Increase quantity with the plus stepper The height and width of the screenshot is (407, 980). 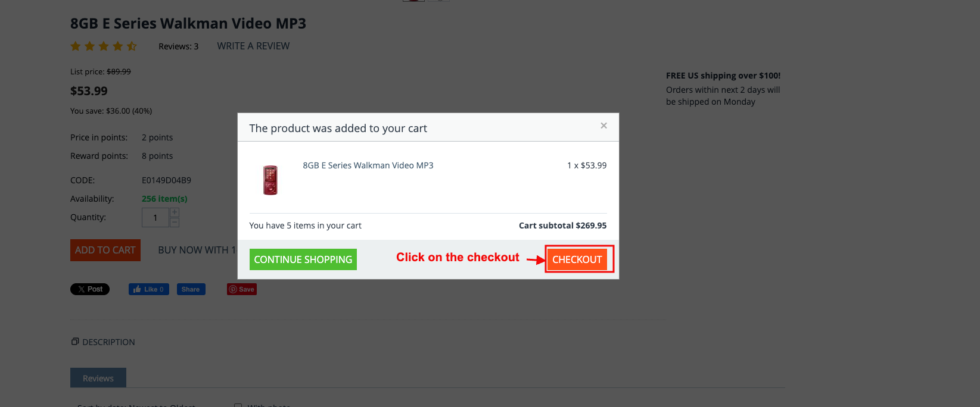[175, 212]
